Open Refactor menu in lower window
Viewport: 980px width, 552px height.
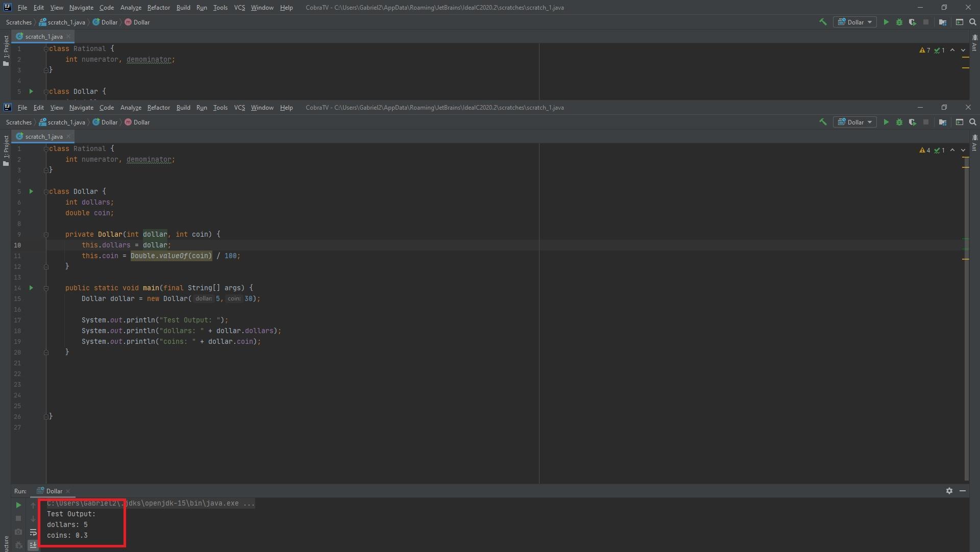(x=158, y=108)
